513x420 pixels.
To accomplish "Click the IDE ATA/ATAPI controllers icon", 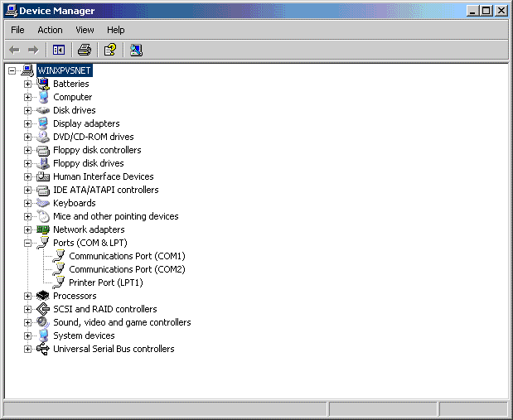I will [43, 190].
